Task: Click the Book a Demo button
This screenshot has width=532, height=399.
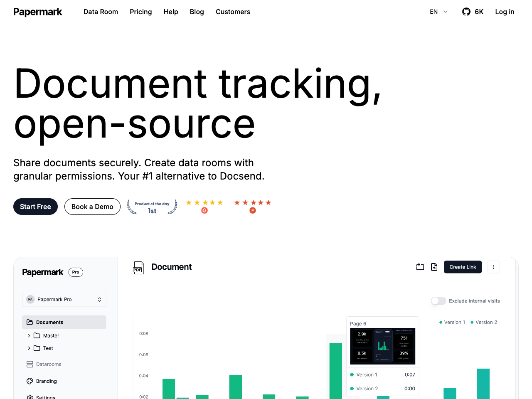Action: (x=92, y=207)
